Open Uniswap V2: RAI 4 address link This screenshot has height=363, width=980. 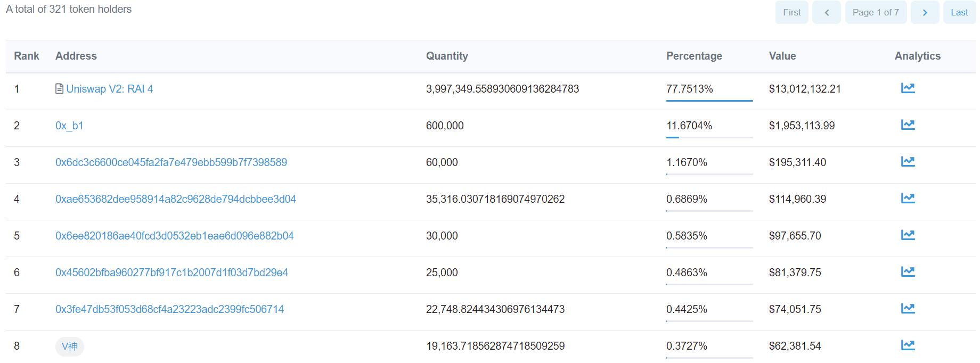point(109,89)
